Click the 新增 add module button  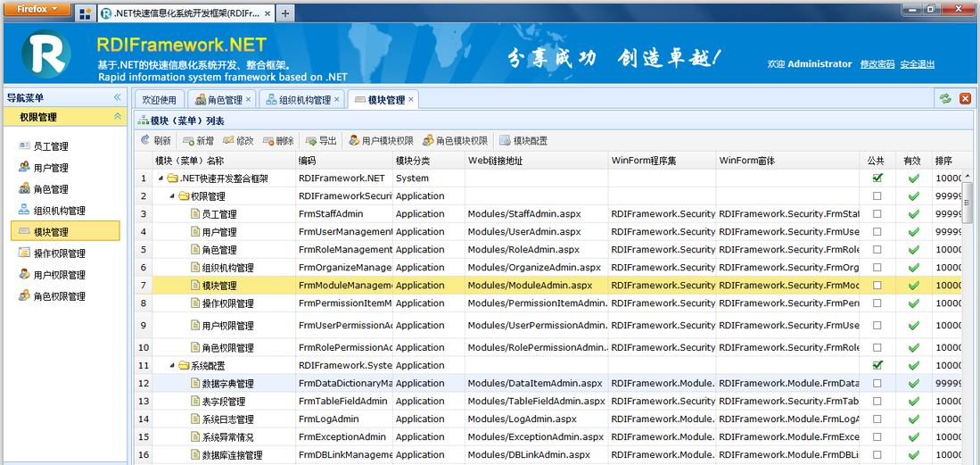tap(198, 141)
